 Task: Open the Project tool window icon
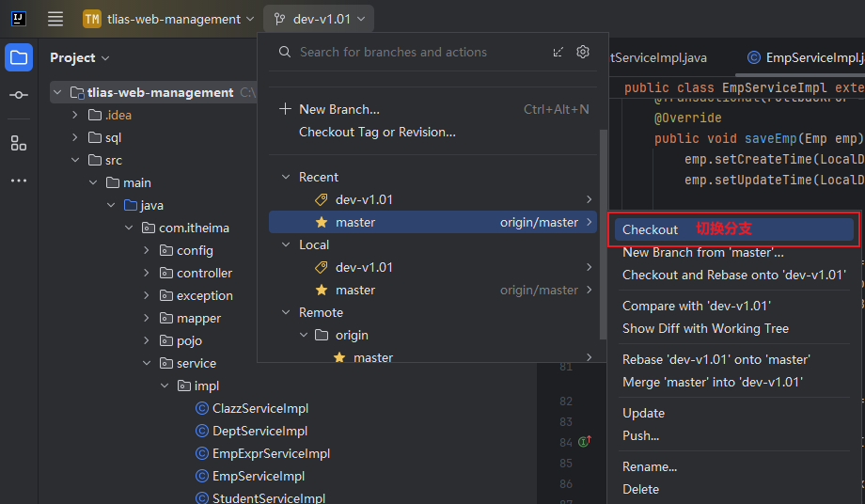(19, 57)
